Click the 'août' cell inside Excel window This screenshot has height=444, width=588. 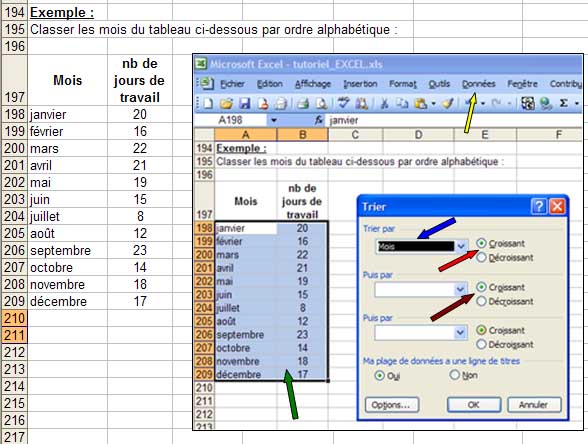point(246,321)
